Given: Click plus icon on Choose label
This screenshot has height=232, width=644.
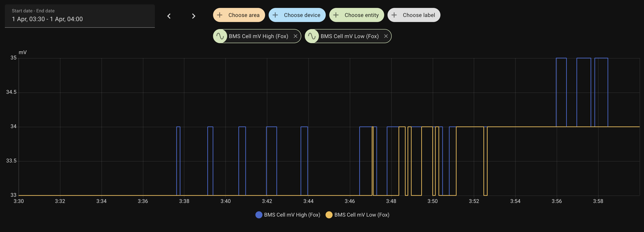Looking at the screenshot, I should [394, 15].
